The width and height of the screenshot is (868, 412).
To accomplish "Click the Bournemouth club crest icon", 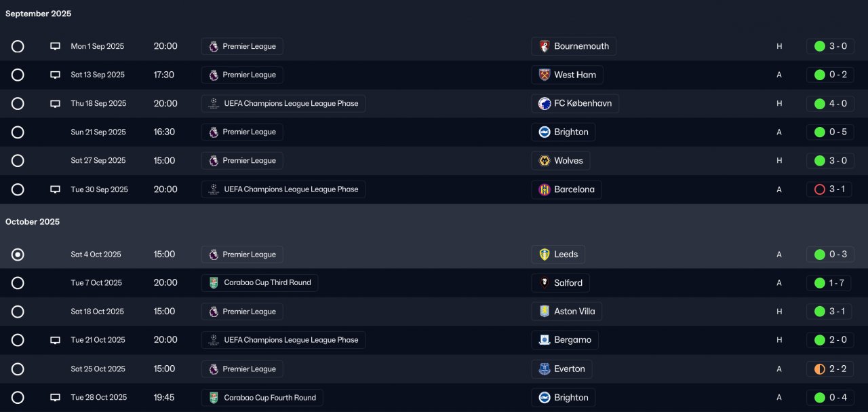I will point(544,46).
